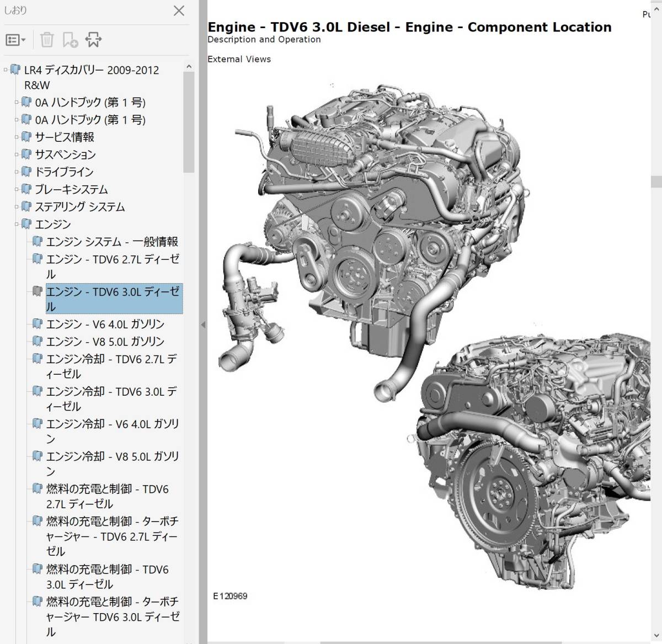
Task: Click bookmark icon beside エンジン システム - 一般情報
Action: (37, 241)
